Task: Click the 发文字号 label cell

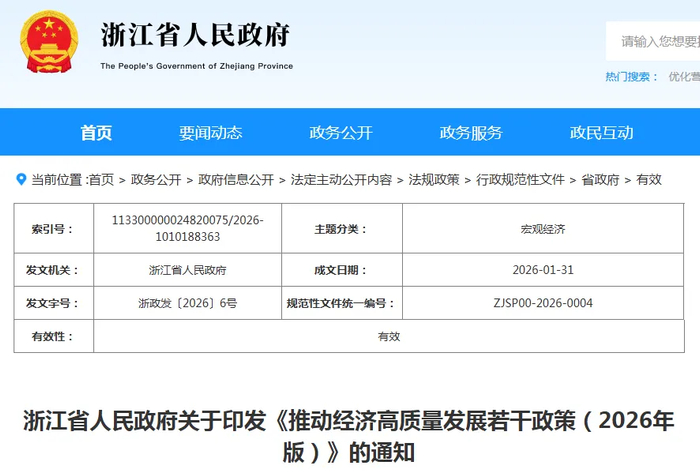Action: click(54, 303)
